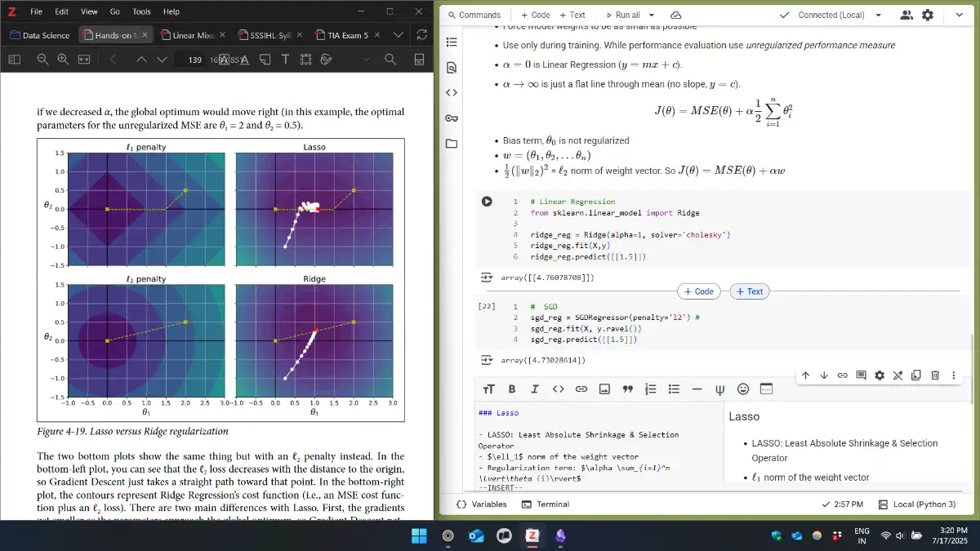
Task: Insert an emoji via the smiley icon
Action: click(742, 389)
